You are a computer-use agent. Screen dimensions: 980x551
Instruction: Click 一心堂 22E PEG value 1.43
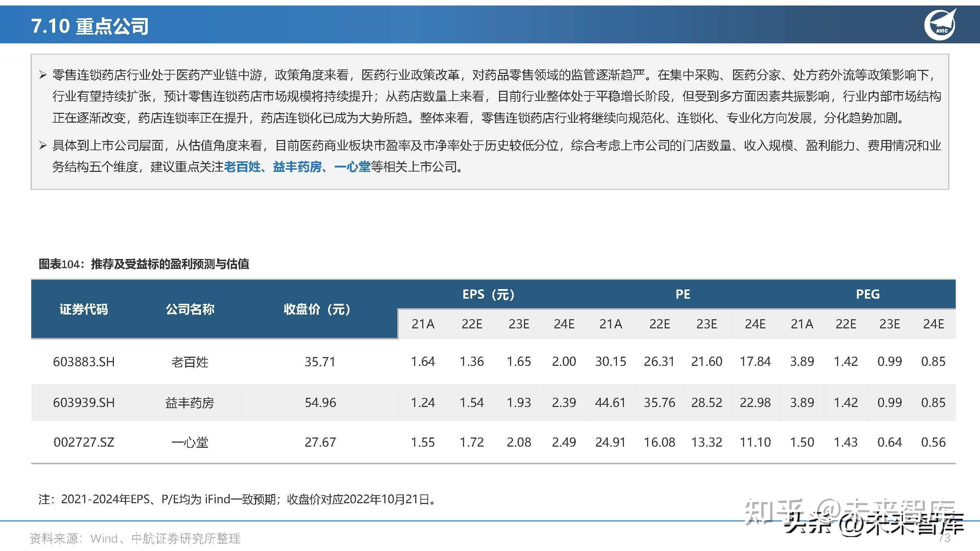coord(846,442)
